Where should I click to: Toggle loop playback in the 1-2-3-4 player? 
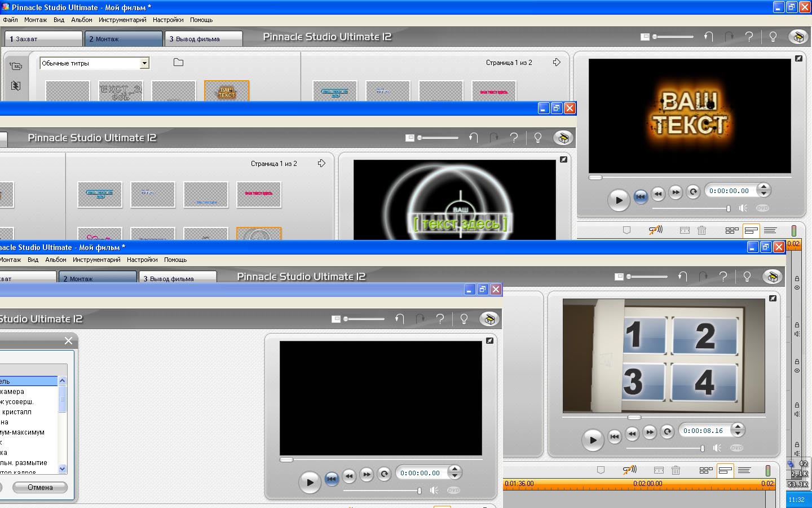pos(668,432)
